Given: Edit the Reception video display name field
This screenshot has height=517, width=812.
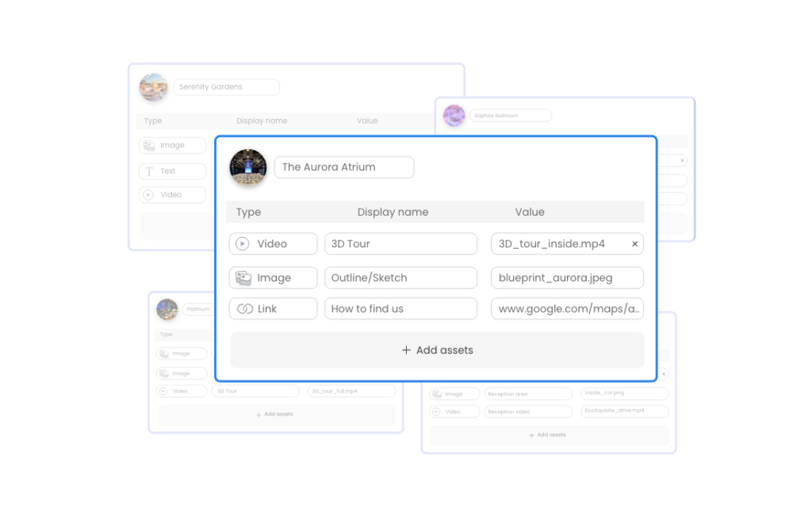Looking at the screenshot, I should tap(528, 412).
